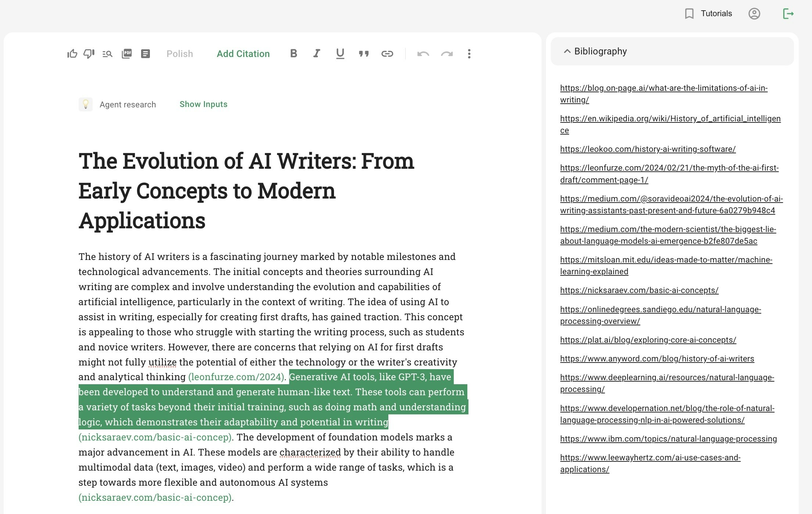
Task: Collapse the Bibliography panel
Action: coord(567,51)
